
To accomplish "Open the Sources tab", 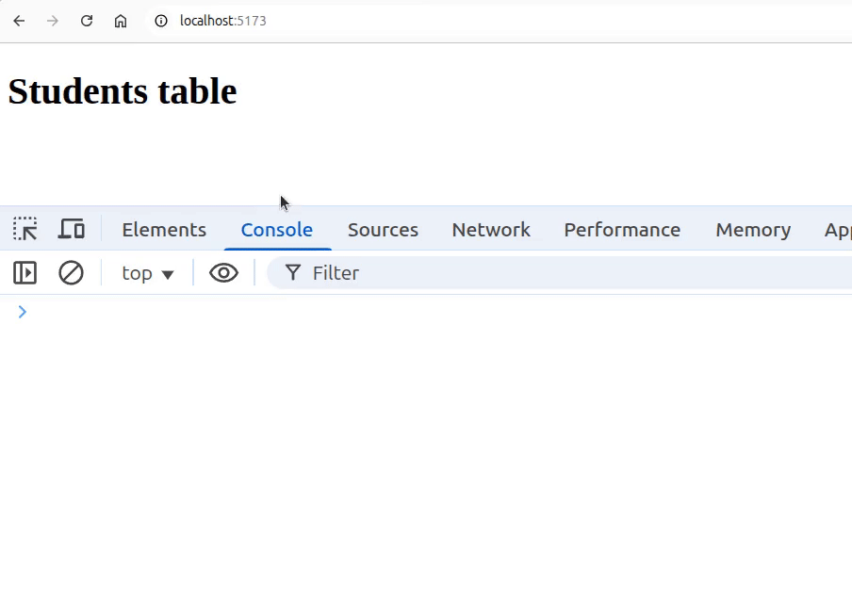I will (383, 230).
